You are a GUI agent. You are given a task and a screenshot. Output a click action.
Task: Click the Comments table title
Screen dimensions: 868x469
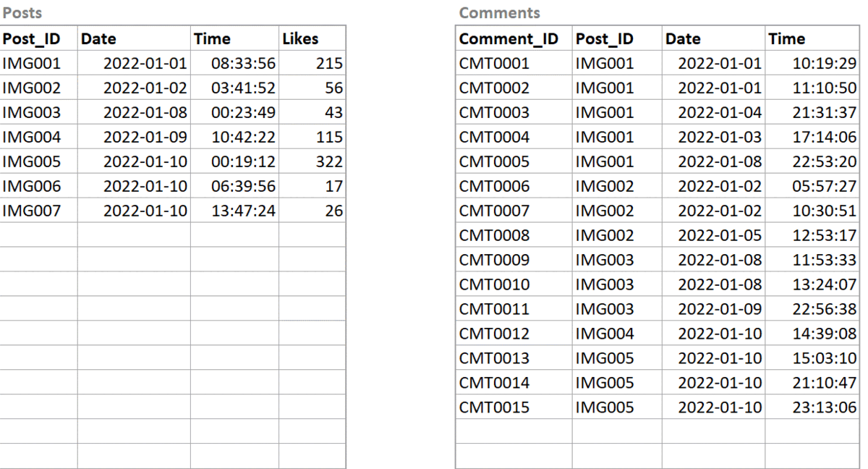click(500, 13)
